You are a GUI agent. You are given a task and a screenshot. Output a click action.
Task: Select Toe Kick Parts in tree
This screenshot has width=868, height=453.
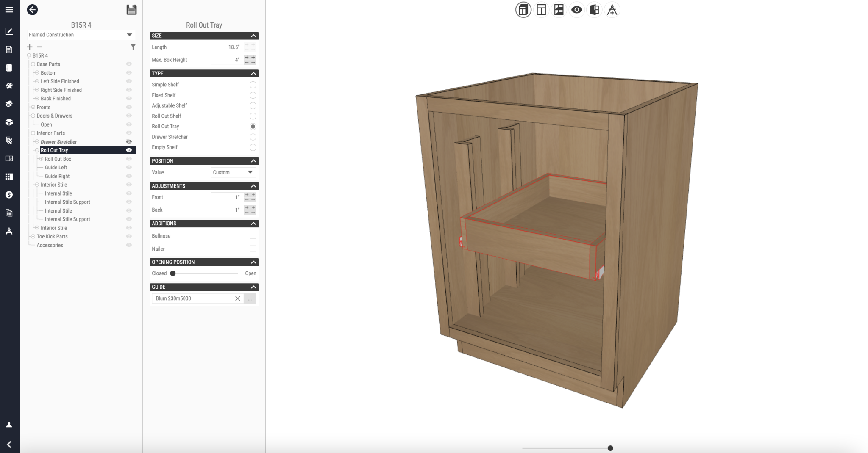pyautogui.click(x=52, y=237)
